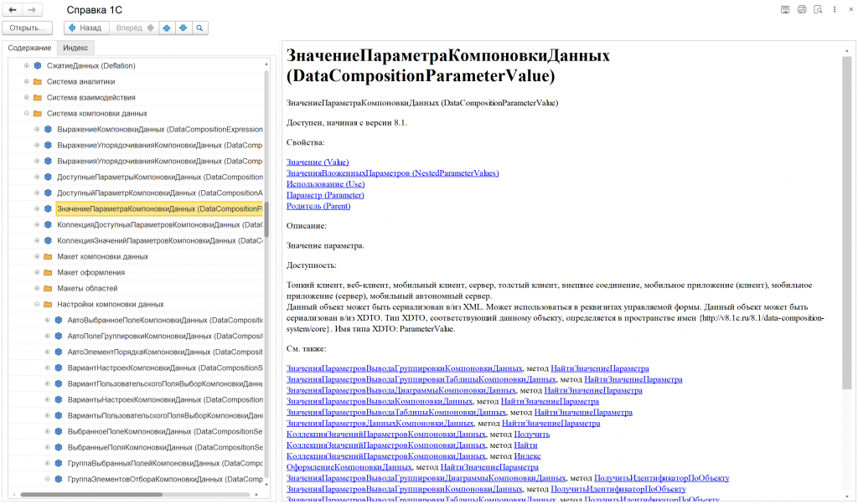Select ГруппаЭлементовОтбораКомпоновкиДанных tree item
This screenshot has width=858, height=504.
point(165,479)
